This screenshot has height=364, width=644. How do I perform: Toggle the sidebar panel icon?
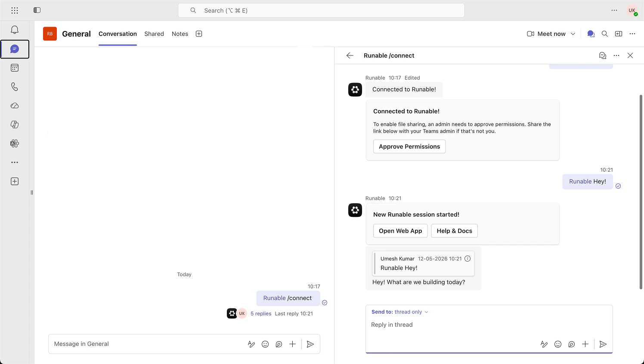click(x=37, y=10)
